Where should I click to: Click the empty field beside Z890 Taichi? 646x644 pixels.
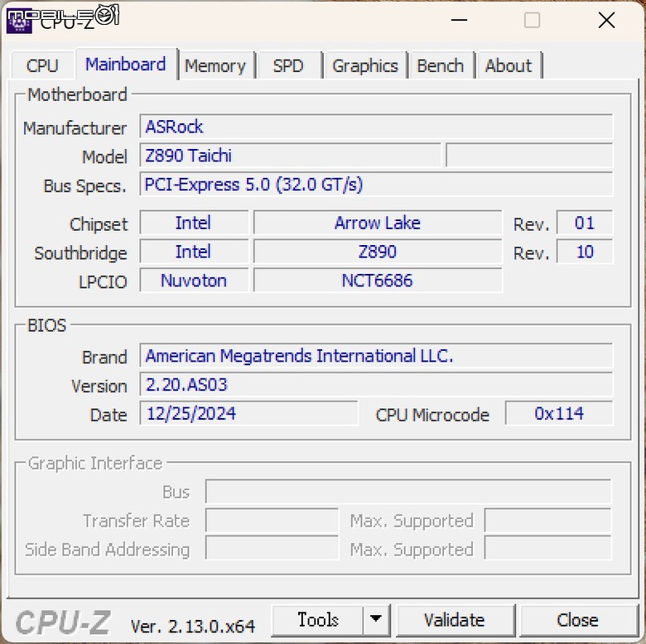click(x=529, y=156)
